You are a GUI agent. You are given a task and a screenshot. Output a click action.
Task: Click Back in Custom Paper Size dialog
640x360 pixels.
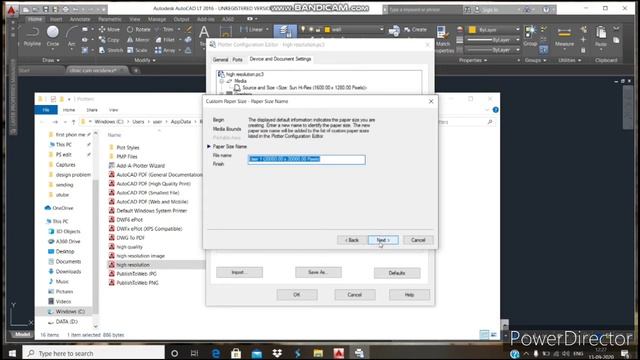(x=352, y=240)
